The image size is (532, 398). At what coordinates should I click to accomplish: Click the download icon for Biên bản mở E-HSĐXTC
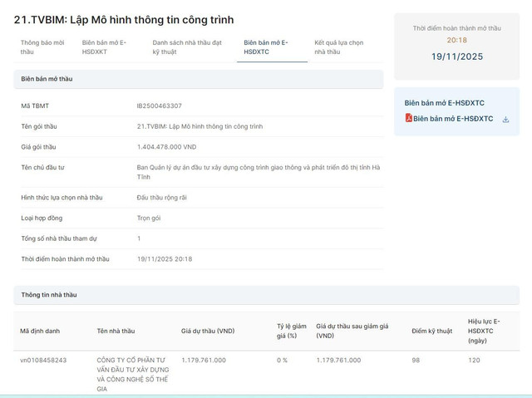[x=505, y=120]
